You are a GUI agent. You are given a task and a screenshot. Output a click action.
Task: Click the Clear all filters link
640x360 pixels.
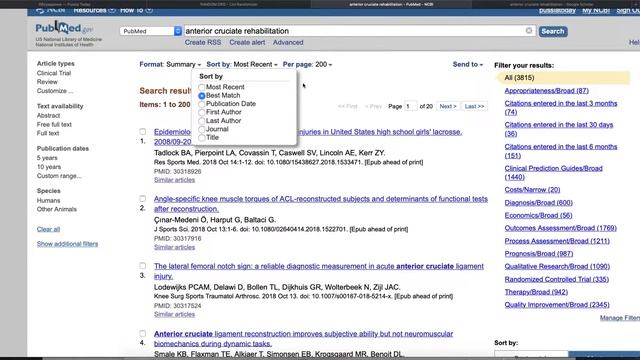pyautogui.click(x=48, y=229)
